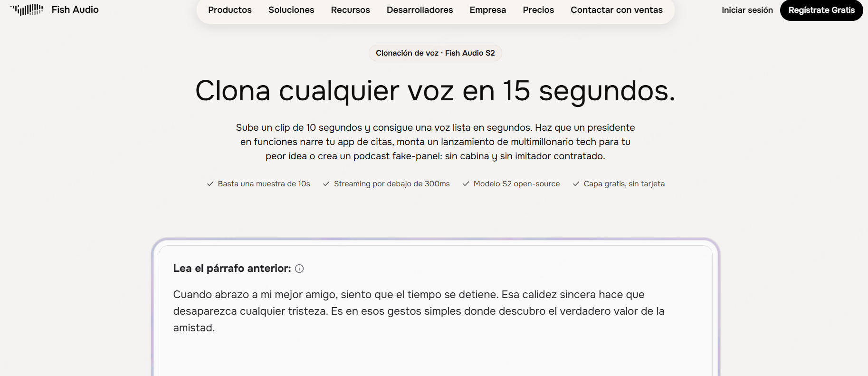Click the description starting 'Sube un clip de 10 segundos'

[435, 142]
